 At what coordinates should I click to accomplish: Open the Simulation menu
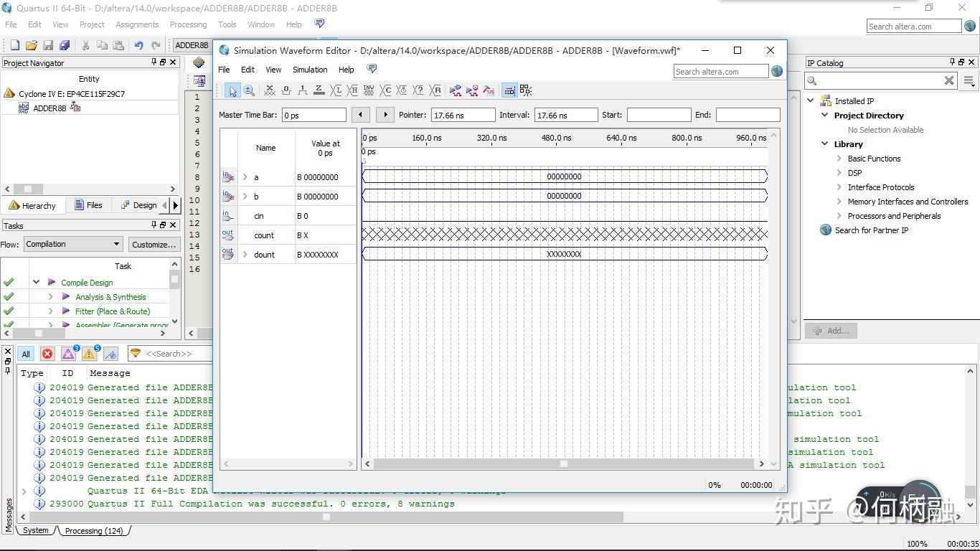[310, 70]
